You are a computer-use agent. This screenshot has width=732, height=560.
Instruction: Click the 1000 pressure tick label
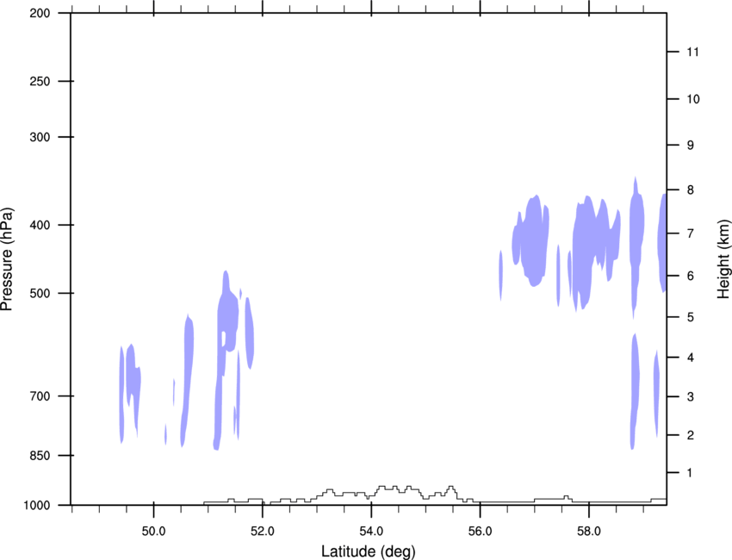[x=36, y=506]
